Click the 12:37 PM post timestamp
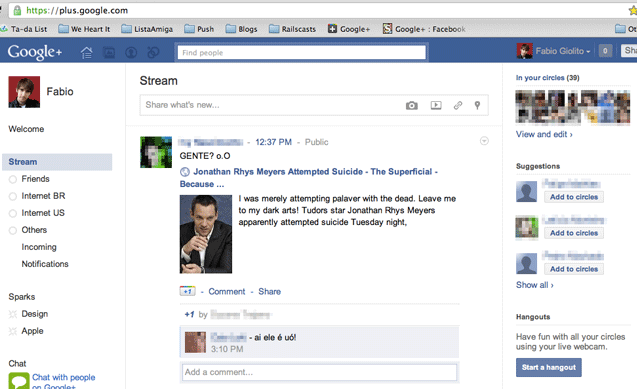Screen dimensions: 637x389 click(273, 142)
